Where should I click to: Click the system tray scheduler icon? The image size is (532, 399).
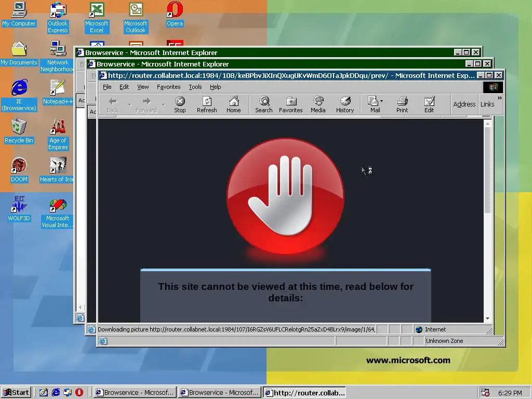pyautogui.click(x=485, y=393)
